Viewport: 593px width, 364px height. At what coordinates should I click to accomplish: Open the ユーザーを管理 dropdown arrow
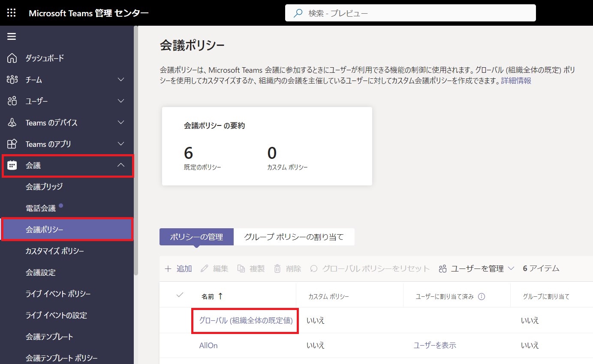point(511,269)
